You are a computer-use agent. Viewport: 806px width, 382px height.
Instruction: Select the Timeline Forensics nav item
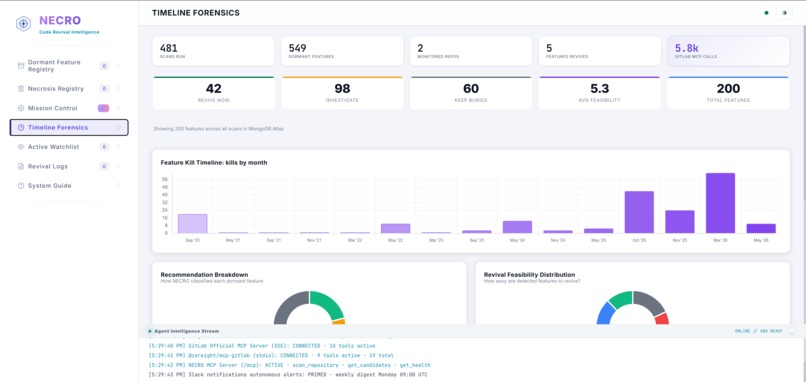[69, 128]
